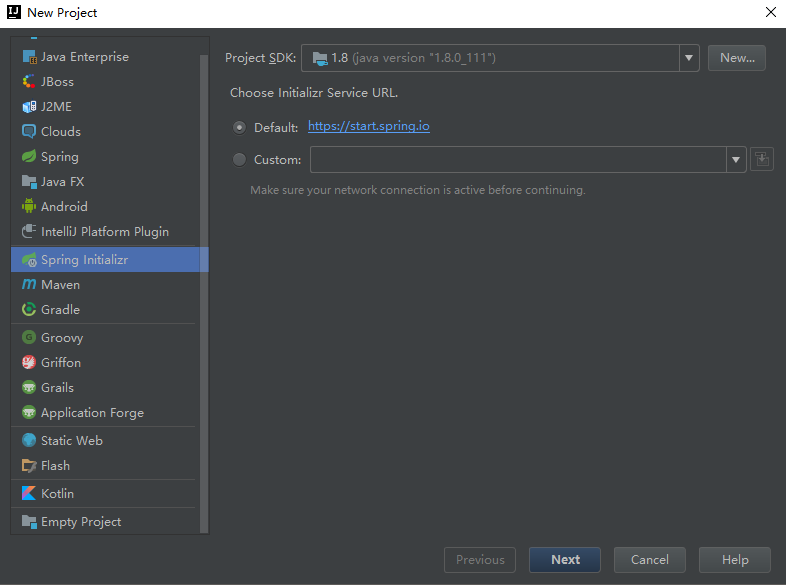Expand the Custom URL dropdown arrow
This screenshot has height=585, width=786.
coord(737,159)
